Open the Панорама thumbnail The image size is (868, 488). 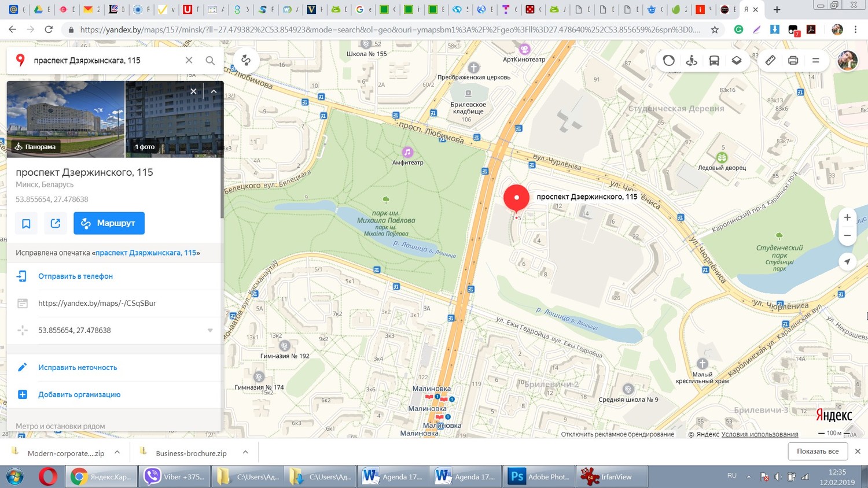pos(65,119)
